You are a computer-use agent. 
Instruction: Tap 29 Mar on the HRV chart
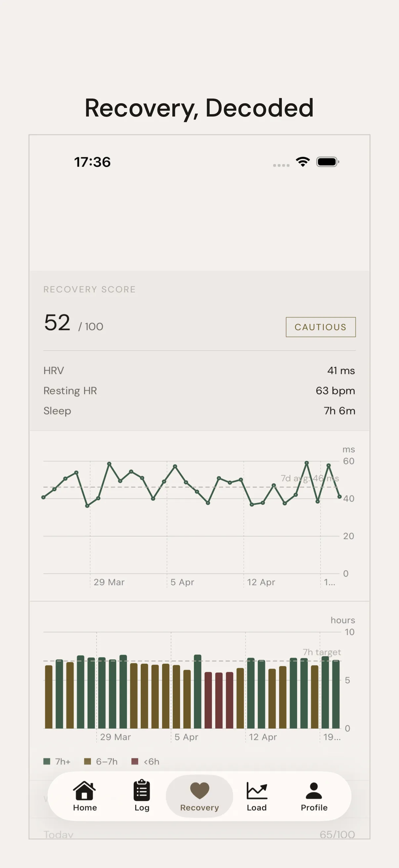109,582
